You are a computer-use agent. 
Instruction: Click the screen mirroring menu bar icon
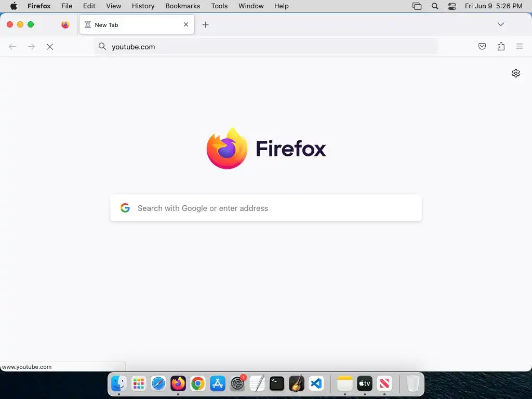(x=417, y=6)
